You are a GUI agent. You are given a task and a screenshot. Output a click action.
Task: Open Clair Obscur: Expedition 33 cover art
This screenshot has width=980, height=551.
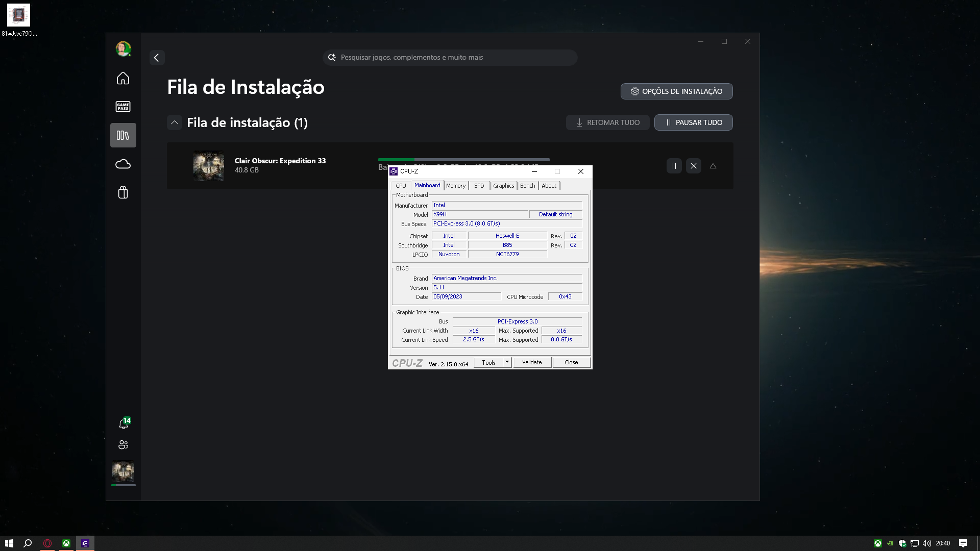point(208,166)
